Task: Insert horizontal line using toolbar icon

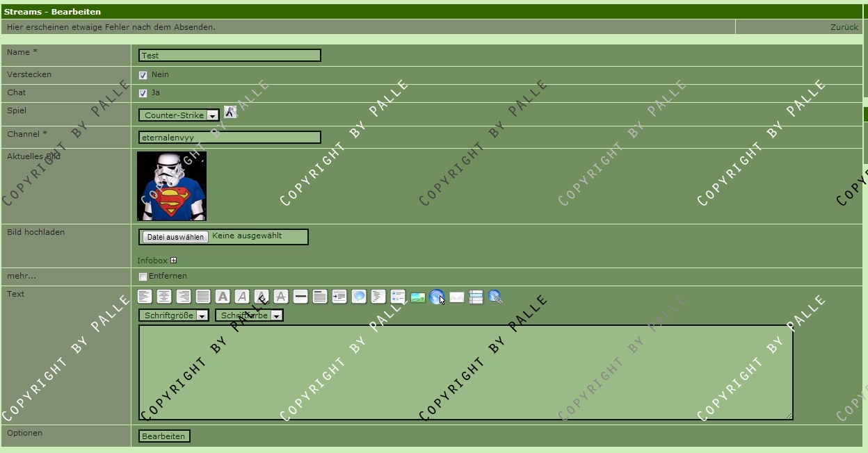Action: click(x=300, y=297)
